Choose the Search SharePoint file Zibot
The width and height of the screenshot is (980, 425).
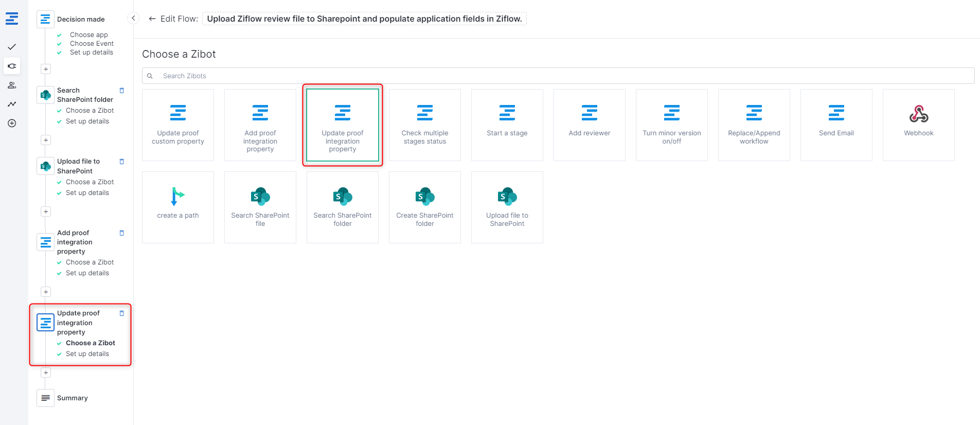point(260,207)
